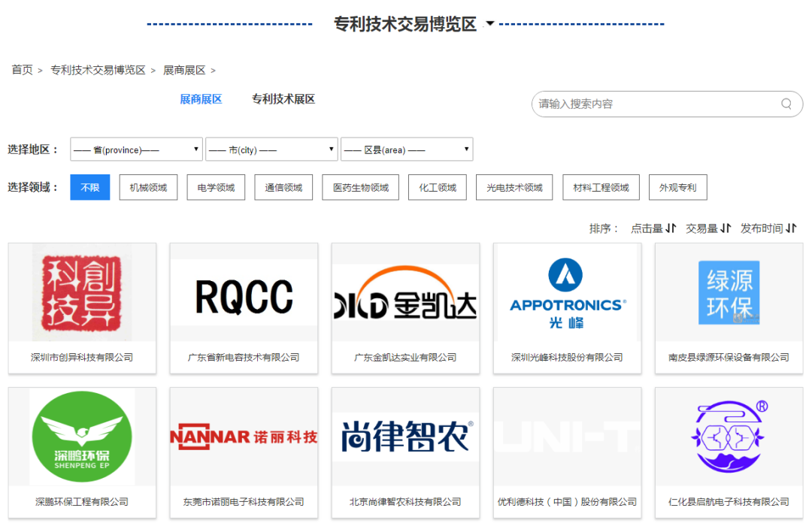The width and height of the screenshot is (812, 523).
Task: Sort by 交易量 arrows icon
Action: (x=726, y=228)
